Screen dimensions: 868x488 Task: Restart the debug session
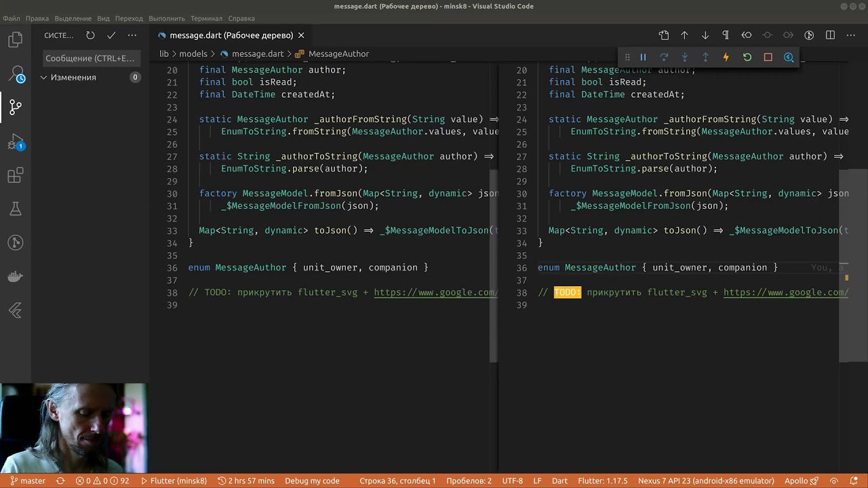[747, 58]
